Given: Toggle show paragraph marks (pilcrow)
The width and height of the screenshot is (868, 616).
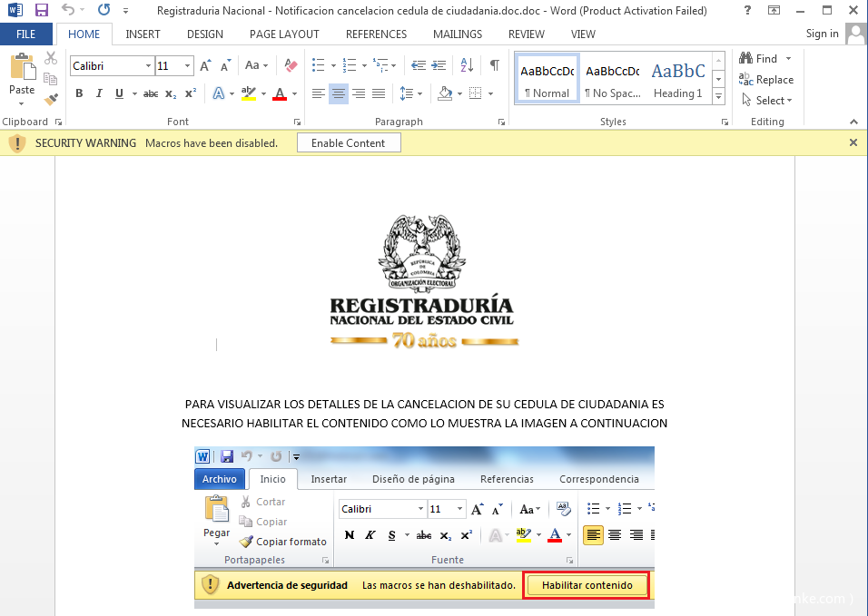Looking at the screenshot, I should point(495,65).
